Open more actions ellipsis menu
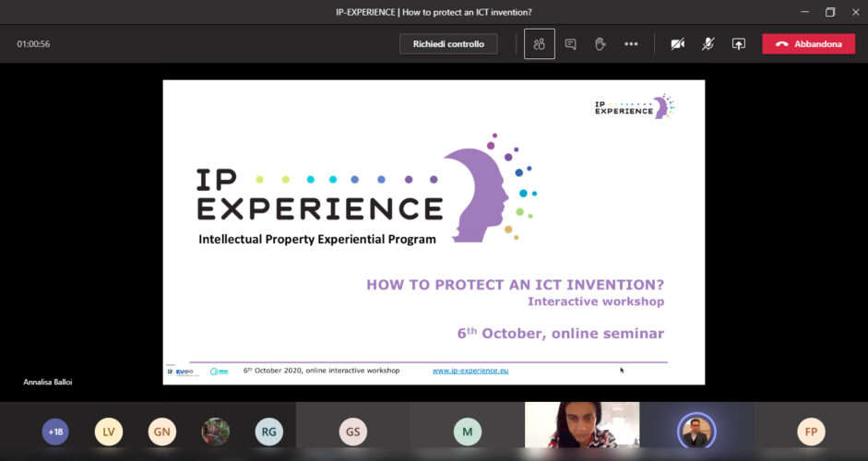This screenshot has width=868, height=461. click(x=631, y=43)
